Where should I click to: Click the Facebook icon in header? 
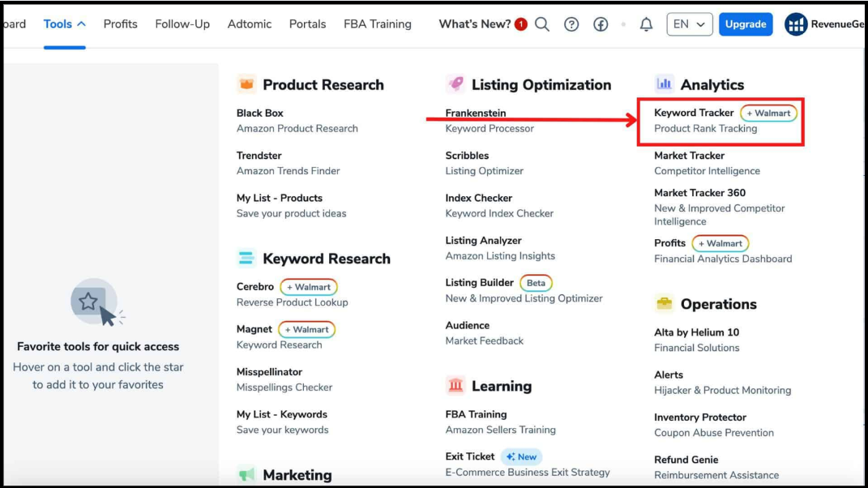[601, 24]
